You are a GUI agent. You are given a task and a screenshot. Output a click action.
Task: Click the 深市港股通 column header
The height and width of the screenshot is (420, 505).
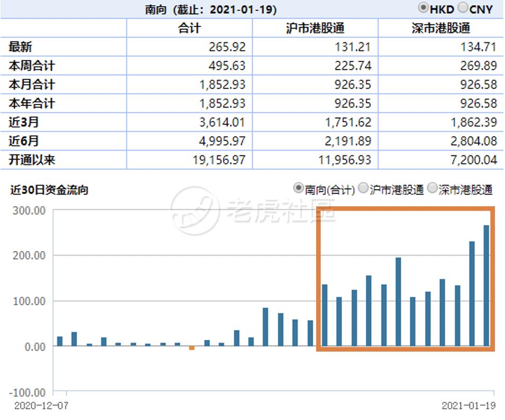click(x=441, y=28)
